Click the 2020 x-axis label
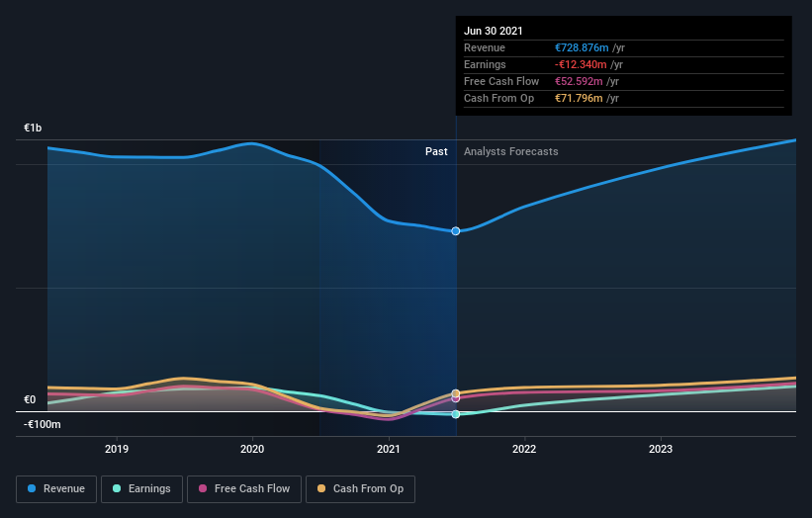 point(252,449)
